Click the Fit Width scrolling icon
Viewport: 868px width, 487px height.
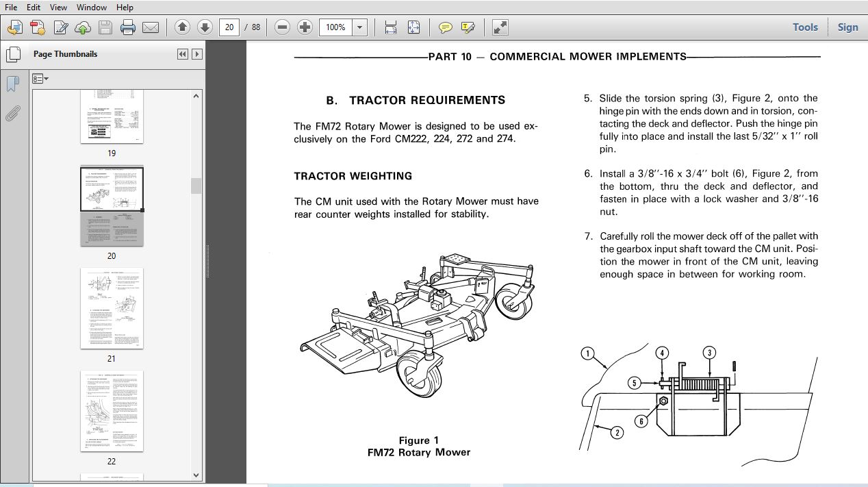pyautogui.click(x=391, y=27)
